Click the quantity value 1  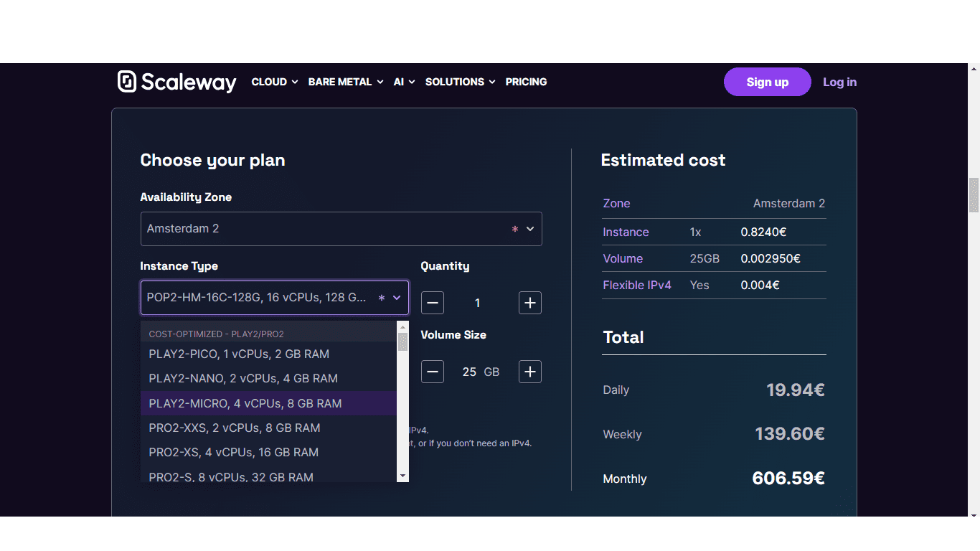(x=478, y=303)
